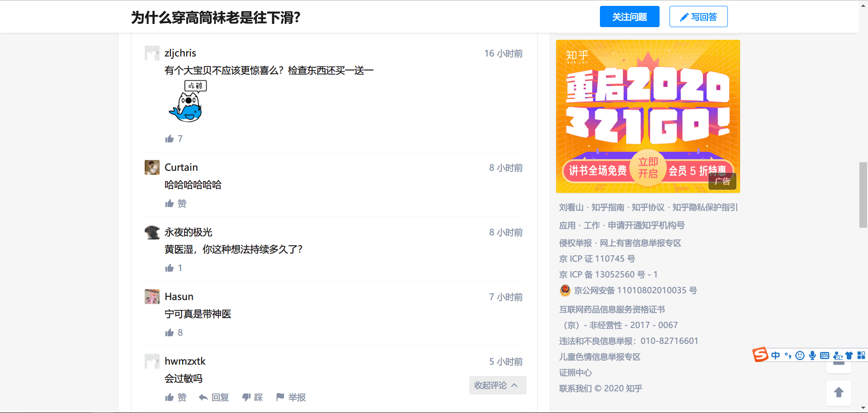Toggle 赞 like on Curtain's comment

(x=175, y=204)
